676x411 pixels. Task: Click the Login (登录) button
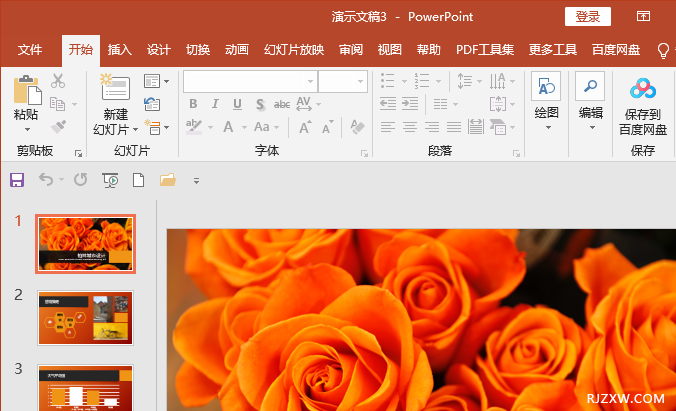tap(587, 16)
